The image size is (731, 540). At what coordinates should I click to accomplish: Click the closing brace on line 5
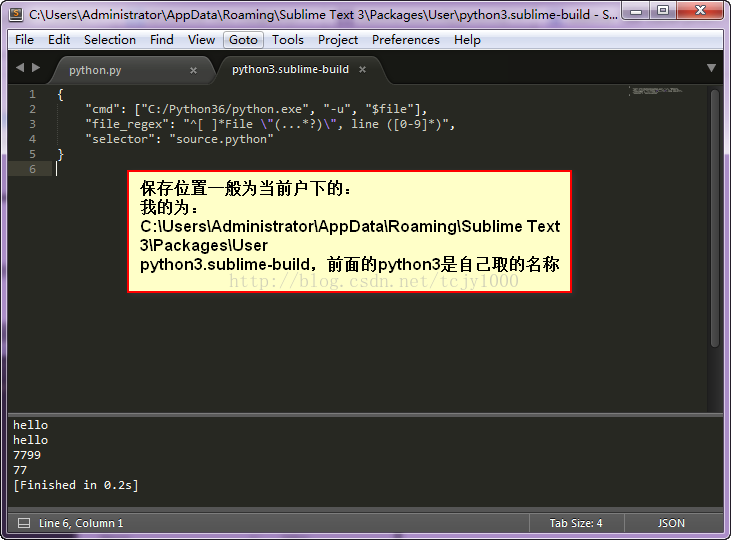60,154
